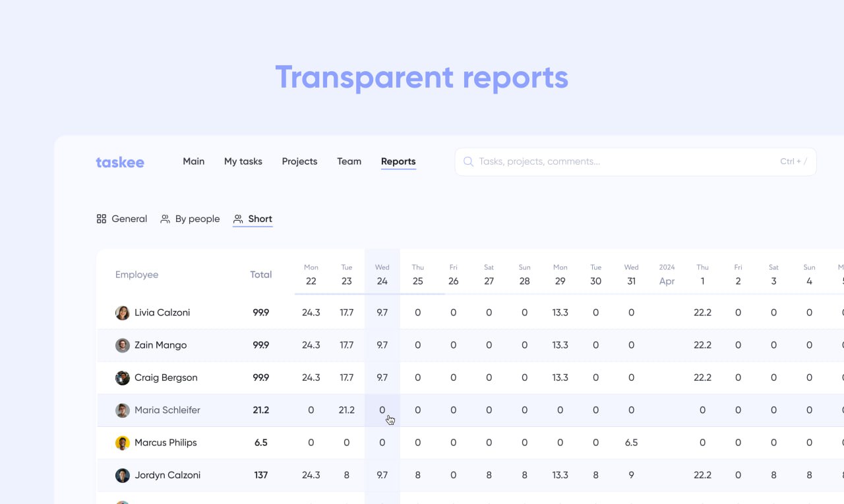Click the General grid icon
Image resolution: width=844 pixels, height=504 pixels.
102,219
